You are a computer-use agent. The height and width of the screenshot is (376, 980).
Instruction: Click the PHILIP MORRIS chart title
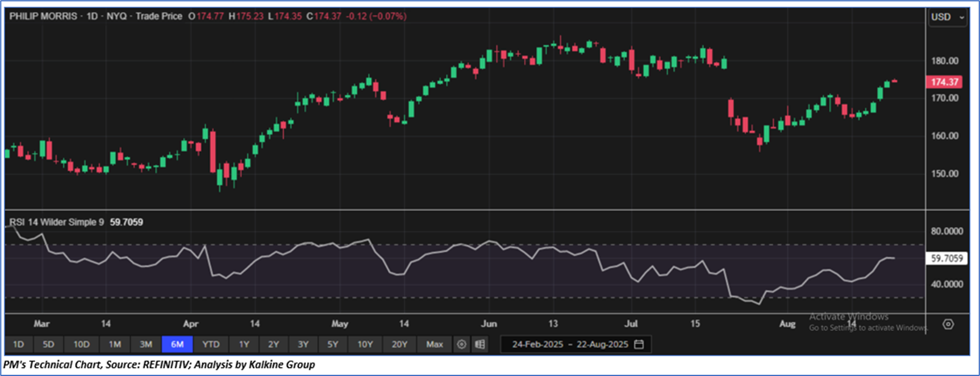click(x=43, y=16)
